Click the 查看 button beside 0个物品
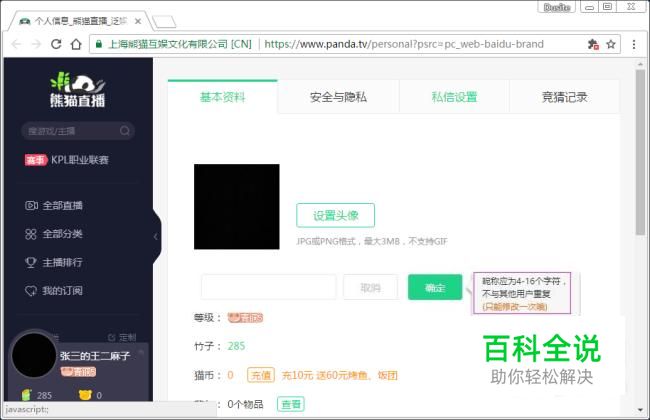650x420 pixels. tap(291, 404)
